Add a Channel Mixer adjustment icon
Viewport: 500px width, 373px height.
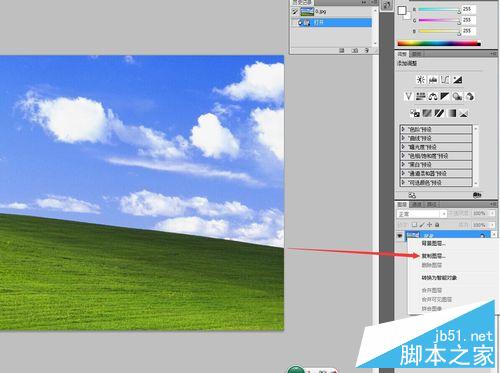tap(469, 96)
